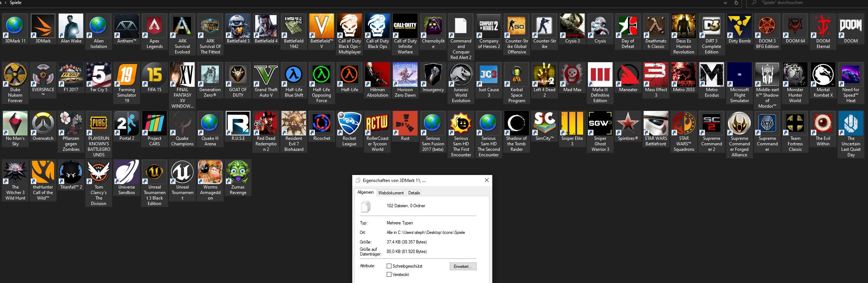Expand the address bar history dropdown
This screenshot has width=868, height=283.
(x=725, y=3)
